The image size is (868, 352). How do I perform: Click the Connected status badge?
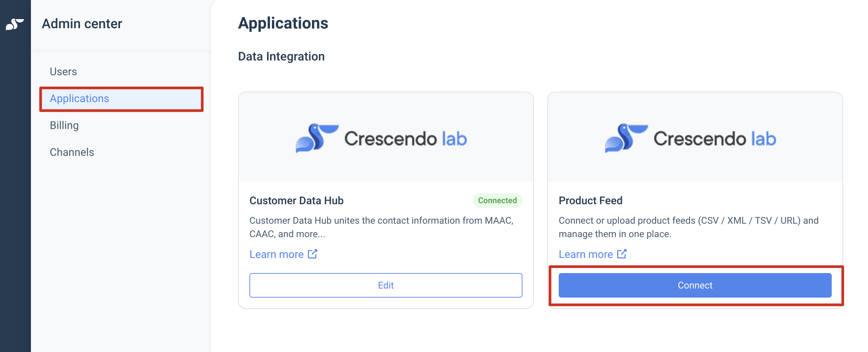(497, 200)
